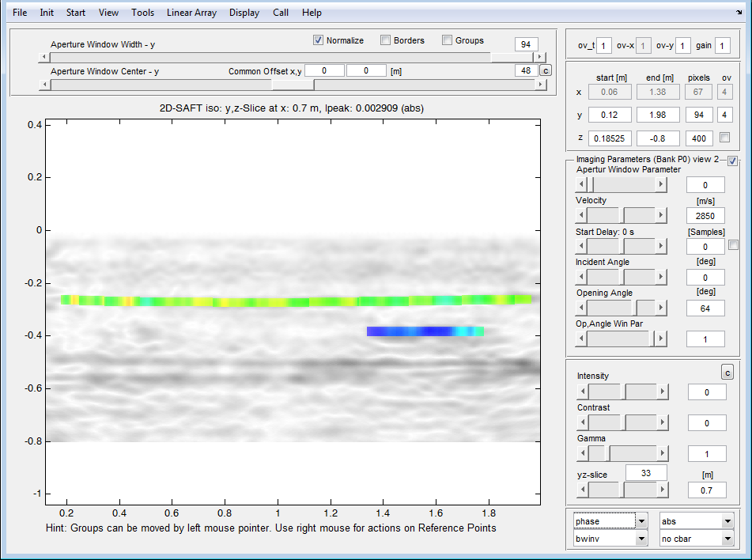Open the Start menu
The height and width of the screenshot is (560, 752).
pos(76,13)
